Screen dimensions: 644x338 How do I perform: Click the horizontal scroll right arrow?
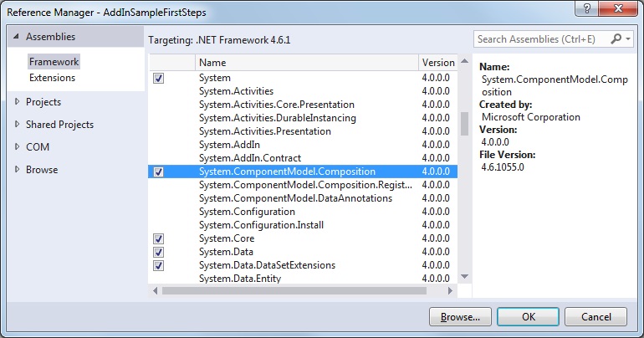coord(451,291)
